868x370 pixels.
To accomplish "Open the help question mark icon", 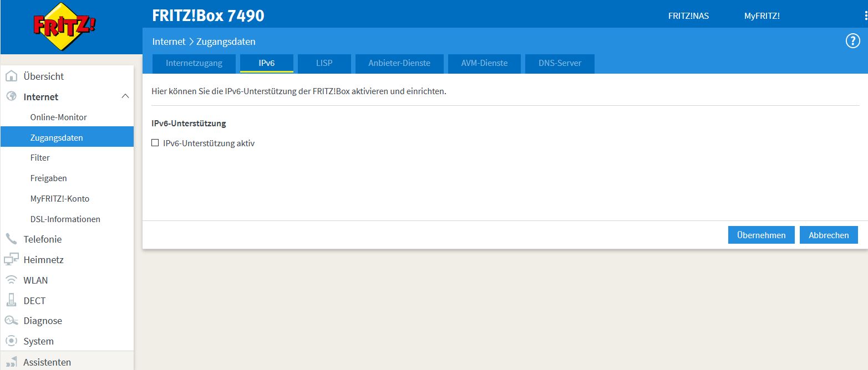I will point(852,41).
